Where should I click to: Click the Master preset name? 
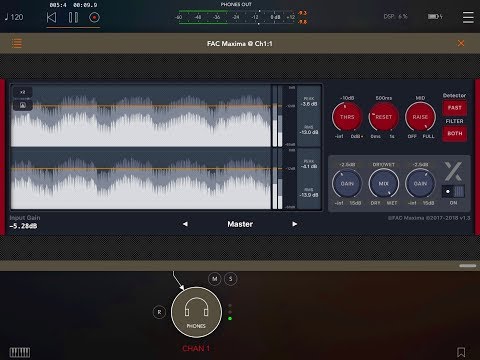click(x=240, y=224)
